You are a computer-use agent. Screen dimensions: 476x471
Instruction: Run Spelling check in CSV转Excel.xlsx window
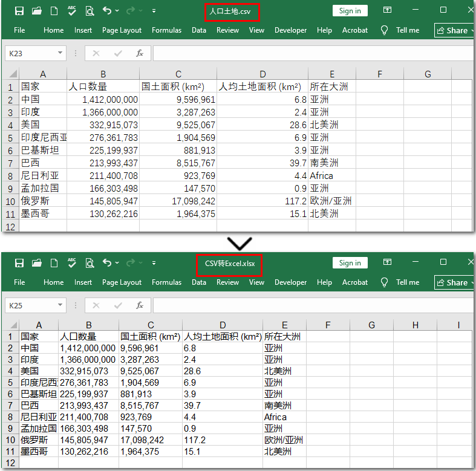(72, 263)
